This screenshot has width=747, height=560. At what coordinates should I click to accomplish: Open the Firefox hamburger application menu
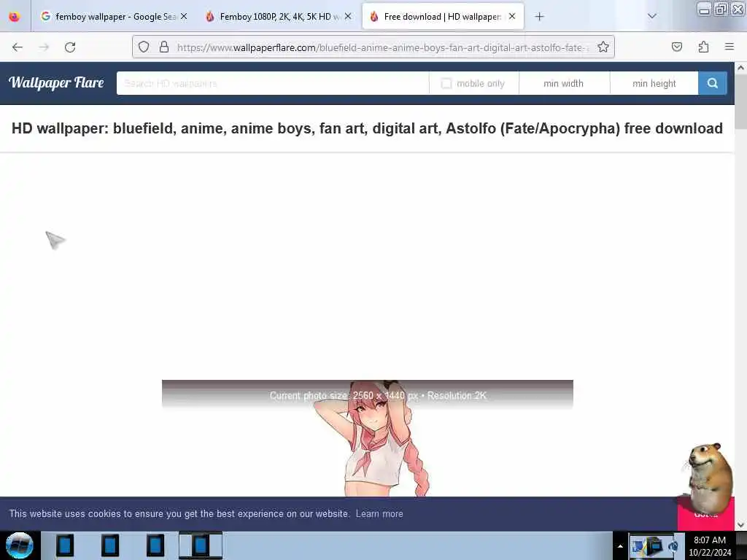tap(729, 47)
